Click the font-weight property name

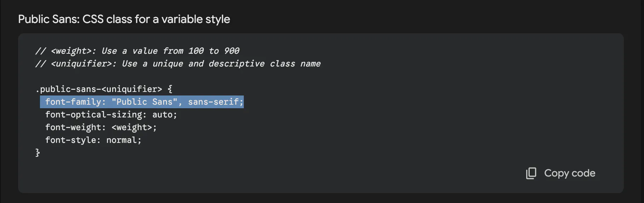coord(73,127)
